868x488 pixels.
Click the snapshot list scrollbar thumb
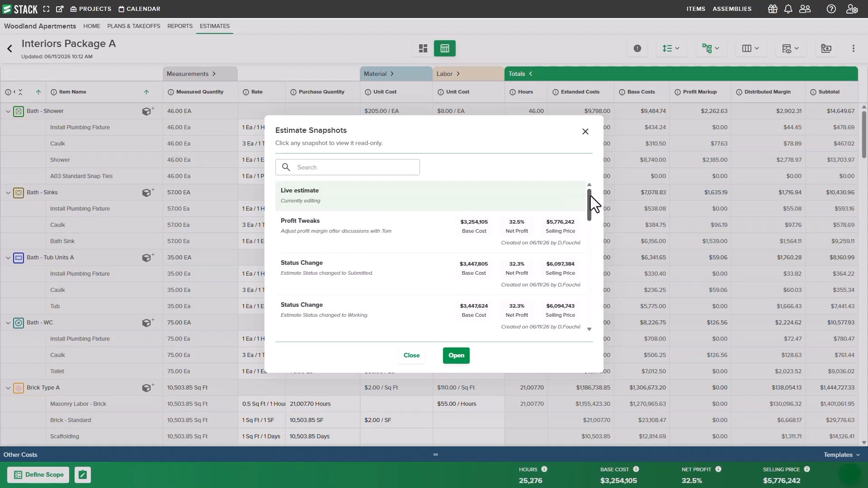click(x=589, y=205)
